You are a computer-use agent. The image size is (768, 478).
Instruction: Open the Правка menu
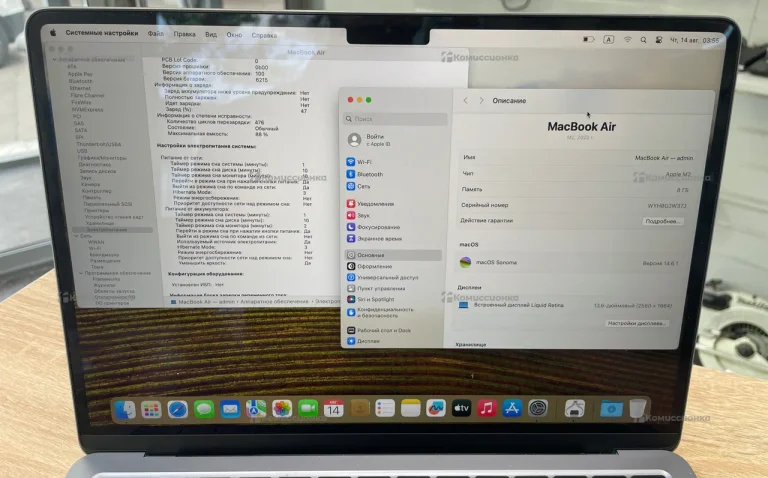click(x=184, y=34)
